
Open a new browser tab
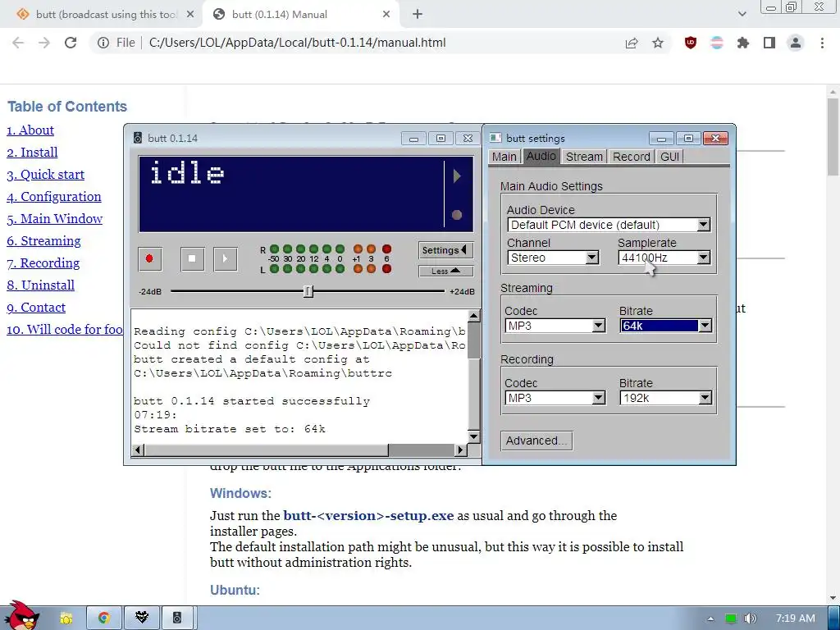tap(418, 15)
